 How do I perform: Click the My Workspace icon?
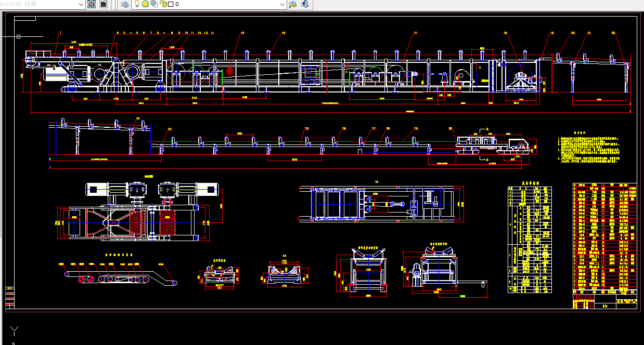click(x=104, y=4)
